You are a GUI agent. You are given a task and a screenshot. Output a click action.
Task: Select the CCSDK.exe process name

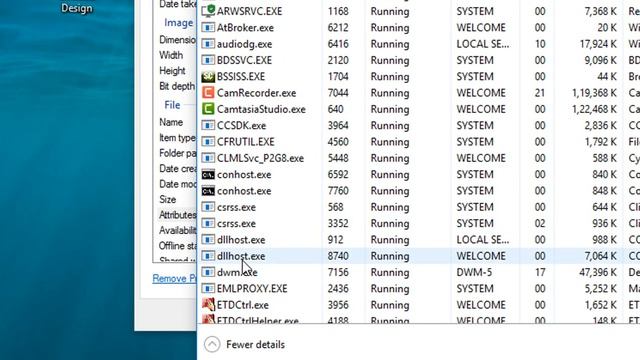click(x=241, y=126)
